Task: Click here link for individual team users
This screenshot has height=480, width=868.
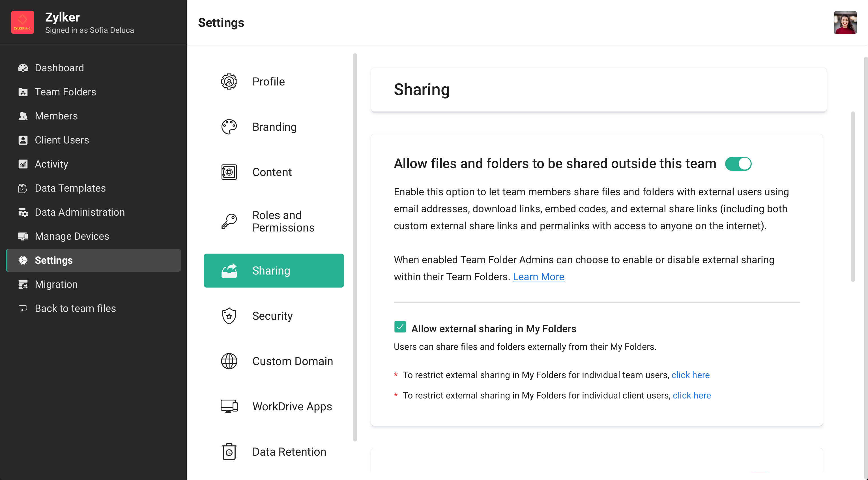Action: pyautogui.click(x=690, y=375)
